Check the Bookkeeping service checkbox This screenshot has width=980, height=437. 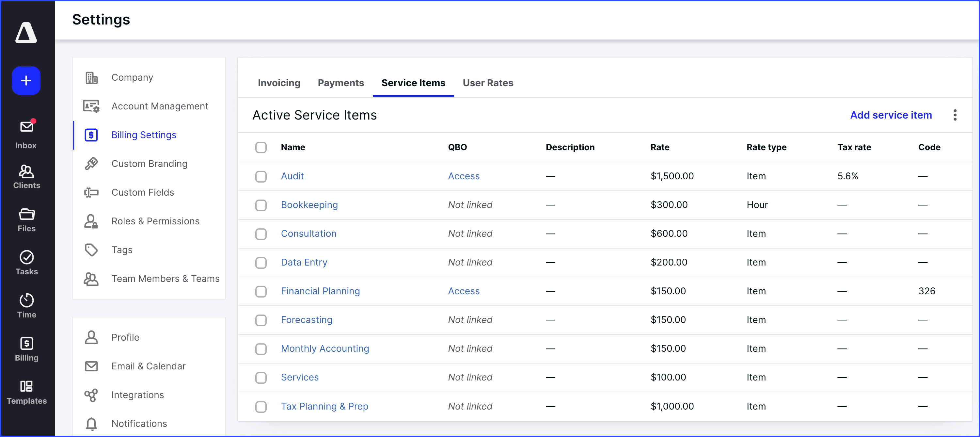[x=261, y=205]
